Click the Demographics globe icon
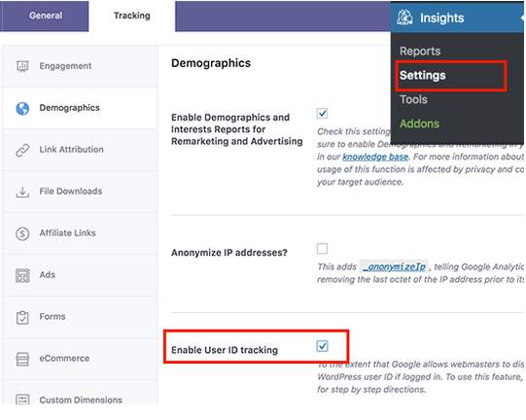Image resolution: width=526 pixels, height=420 pixels. (22, 108)
